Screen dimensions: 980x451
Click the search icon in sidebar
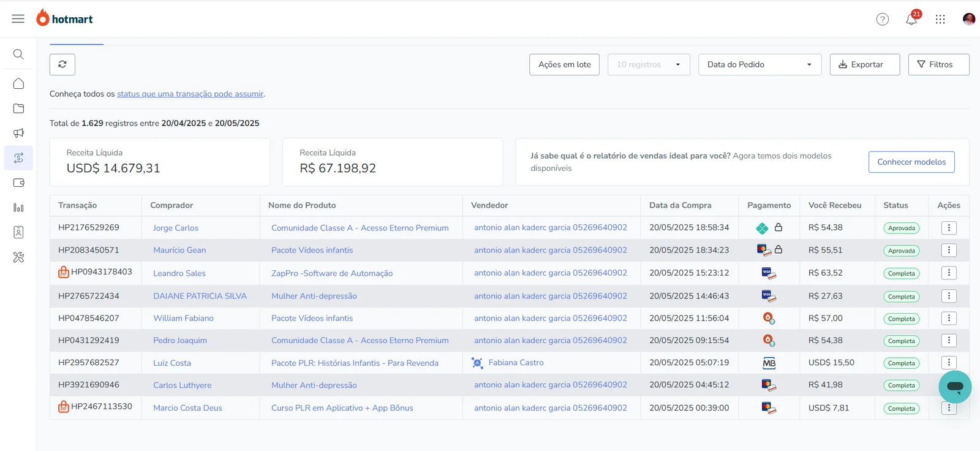tap(18, 55)
